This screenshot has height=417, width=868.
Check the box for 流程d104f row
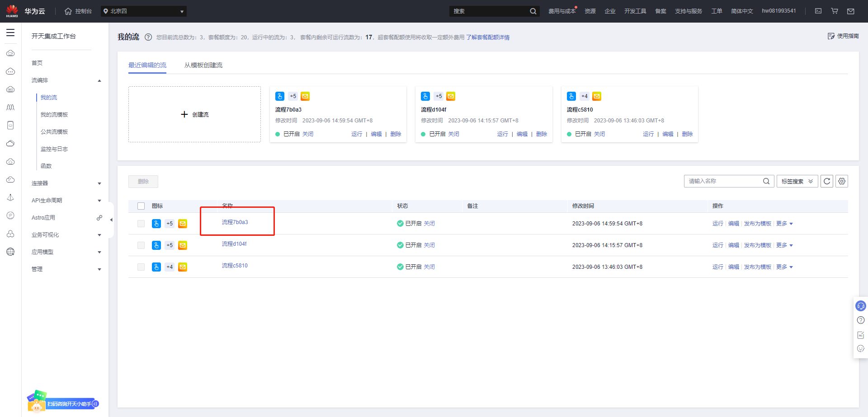tap(141, 245)
